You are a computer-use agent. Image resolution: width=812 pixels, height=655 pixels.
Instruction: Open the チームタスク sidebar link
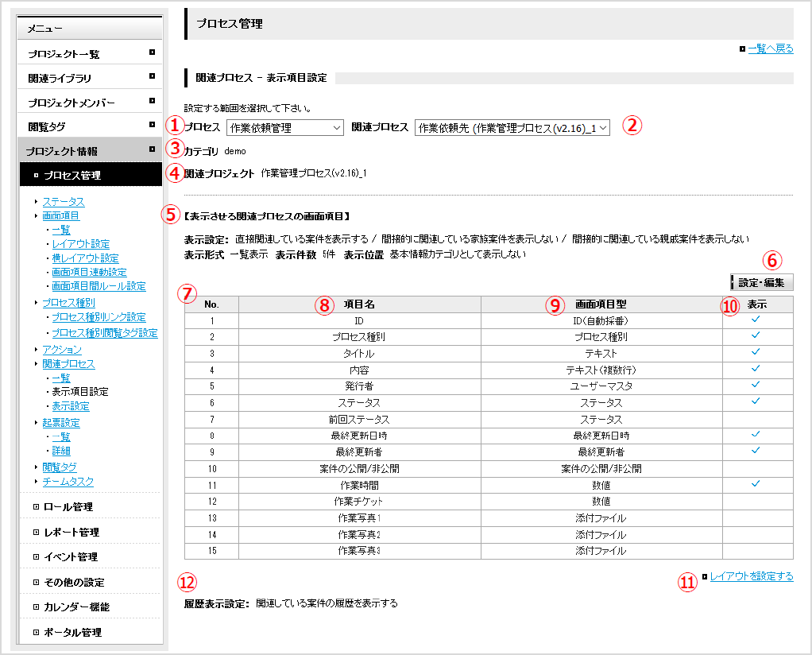pyautogui.click(x=68, y=482)
